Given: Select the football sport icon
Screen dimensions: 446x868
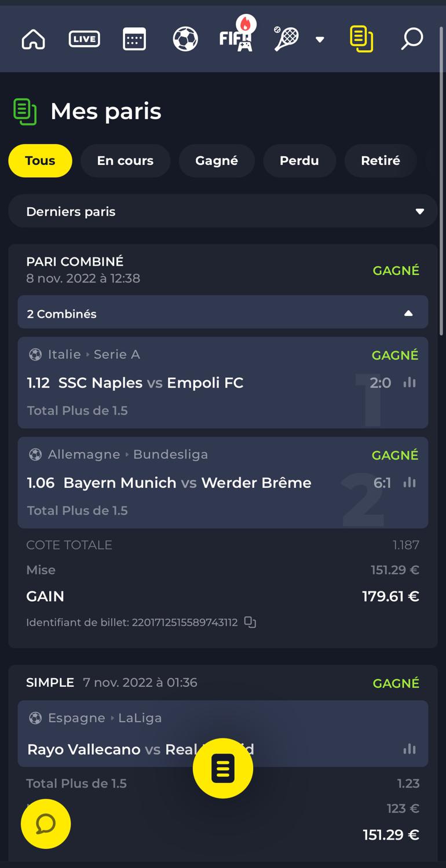Looking at the screenshot, I should 185,39.
